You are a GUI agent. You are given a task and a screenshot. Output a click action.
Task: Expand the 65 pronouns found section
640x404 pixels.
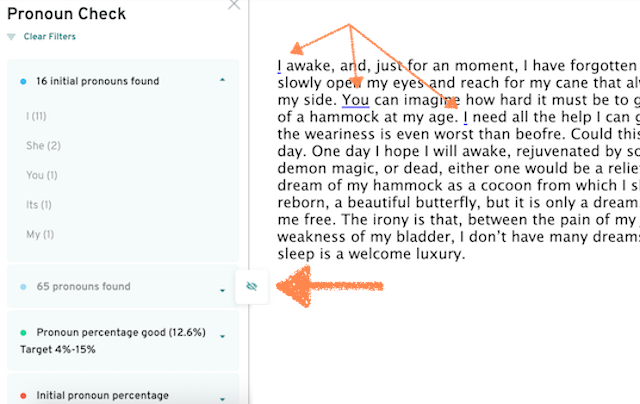(x=222, y=291)
